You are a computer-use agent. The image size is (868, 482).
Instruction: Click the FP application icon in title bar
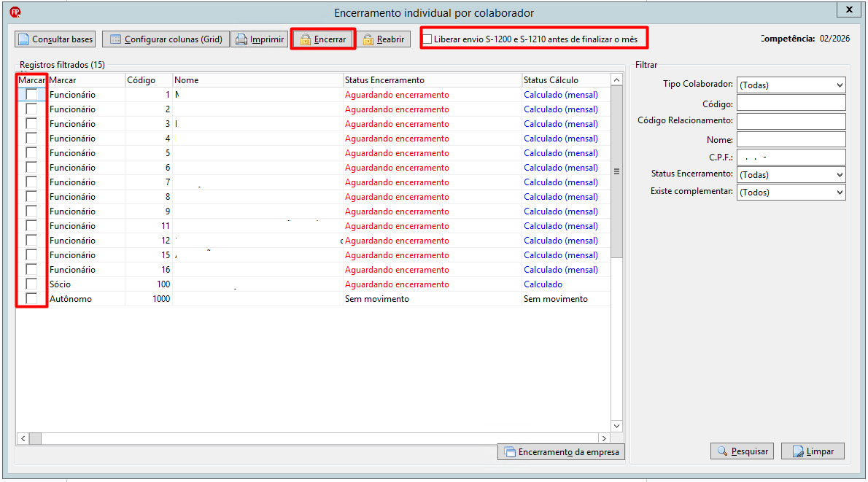(15, 12)
